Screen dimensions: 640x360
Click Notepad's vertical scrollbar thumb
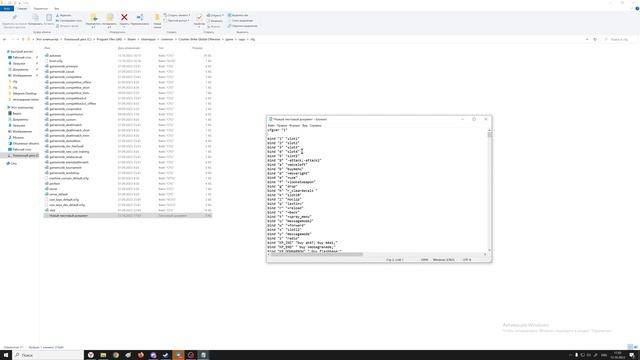(x=489, y=134)
